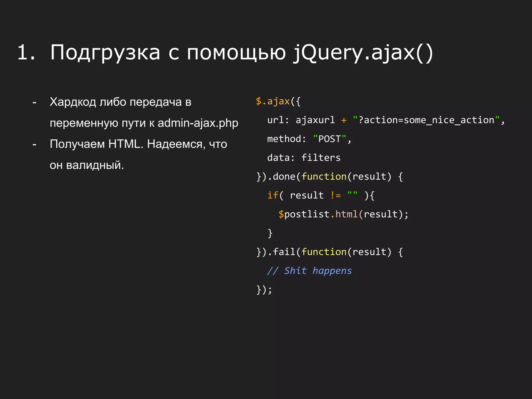The image size is (532, 399).
Task: Click the code line '}).fail(function(result) {'
Action: coord(330,252)
